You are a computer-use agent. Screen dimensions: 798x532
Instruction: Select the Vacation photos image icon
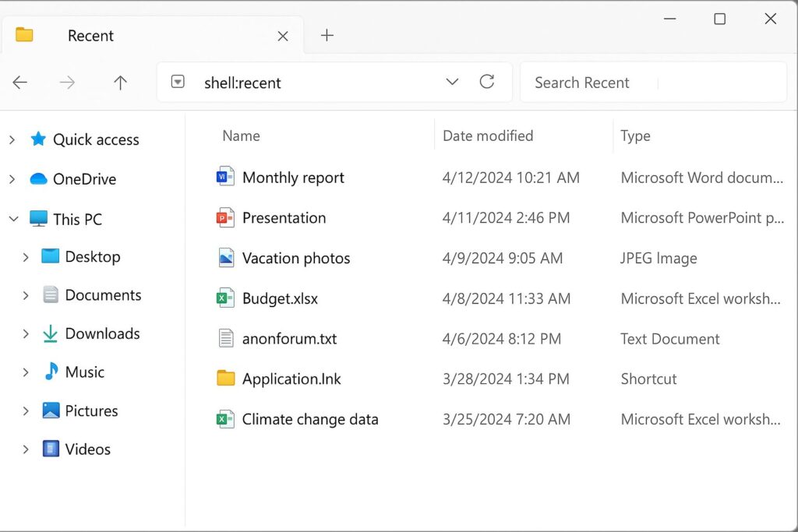click(x=225, y=259)
